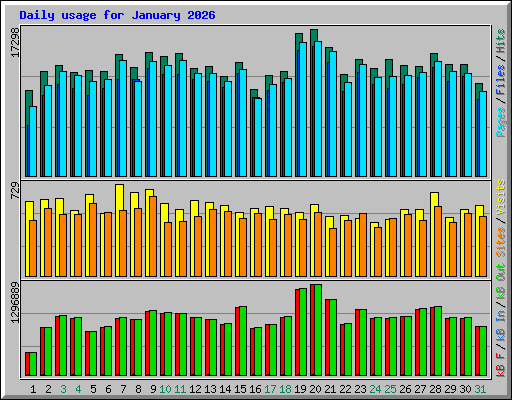Click day 20 on the x-axis

315,389
